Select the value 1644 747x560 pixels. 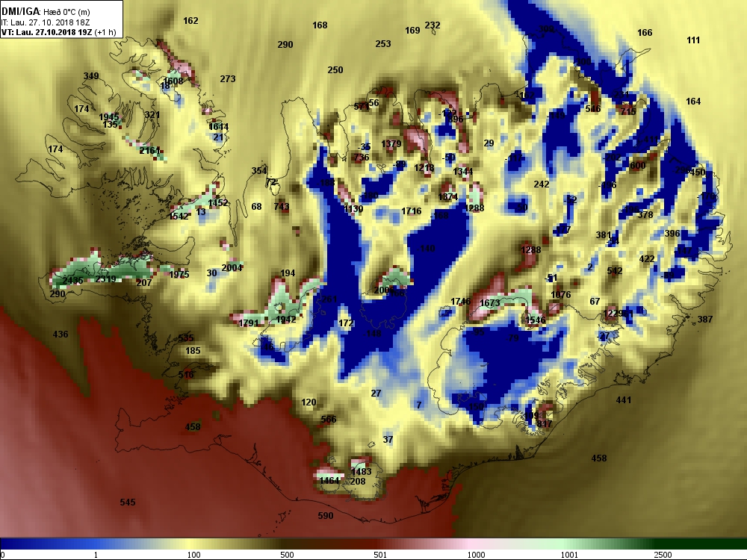(x=219, y=127)
